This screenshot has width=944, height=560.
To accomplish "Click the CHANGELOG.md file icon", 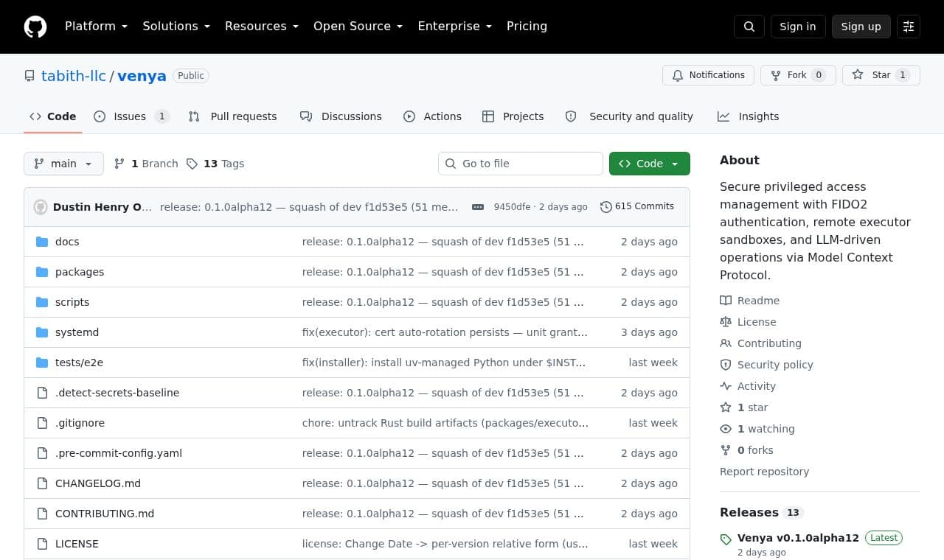I will pyautogui.click(x=42, y=483).
